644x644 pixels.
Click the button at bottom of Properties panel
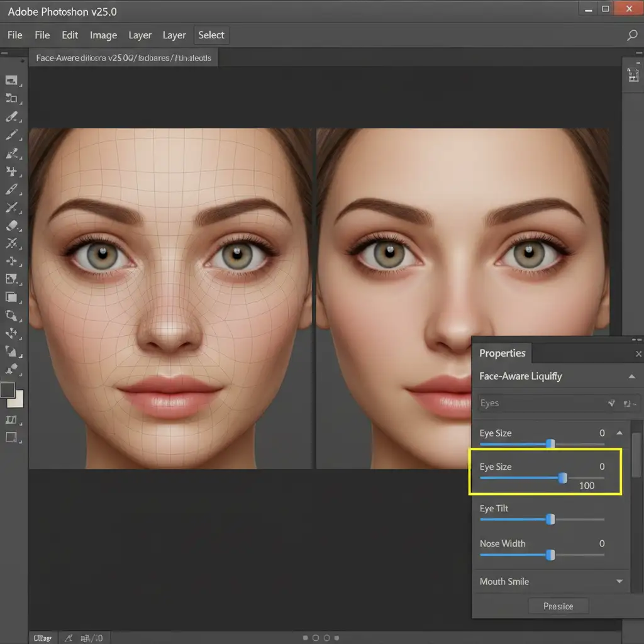[x=558, y=606]
